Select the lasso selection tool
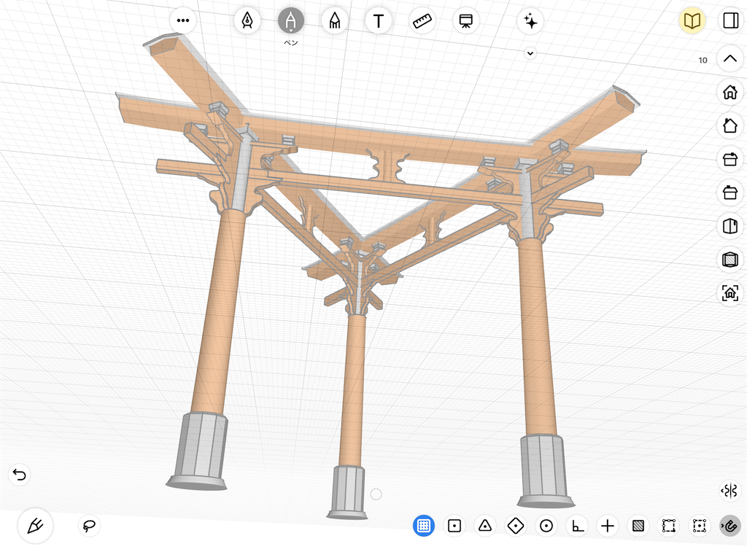 pyautogui.click(x=88, y=526)
